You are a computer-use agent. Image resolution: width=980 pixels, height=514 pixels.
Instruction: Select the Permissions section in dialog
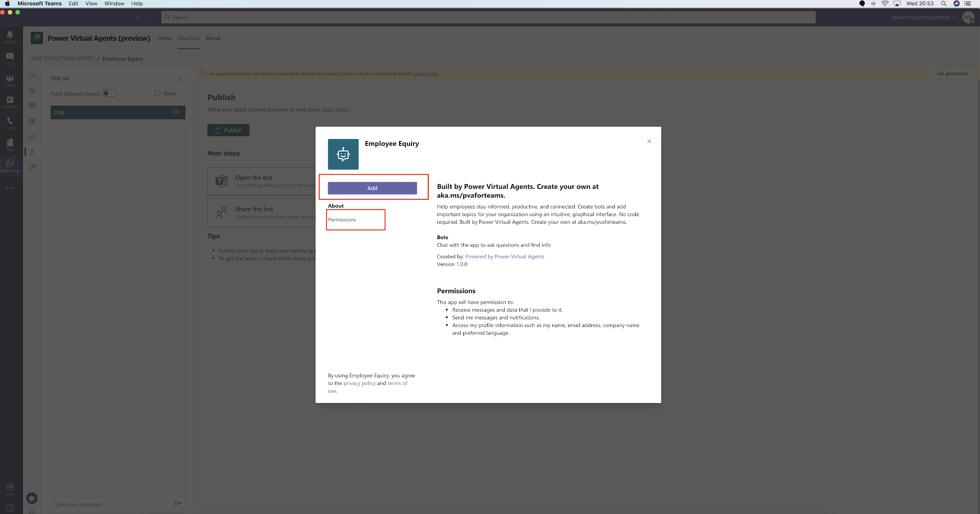coord(342,219)
